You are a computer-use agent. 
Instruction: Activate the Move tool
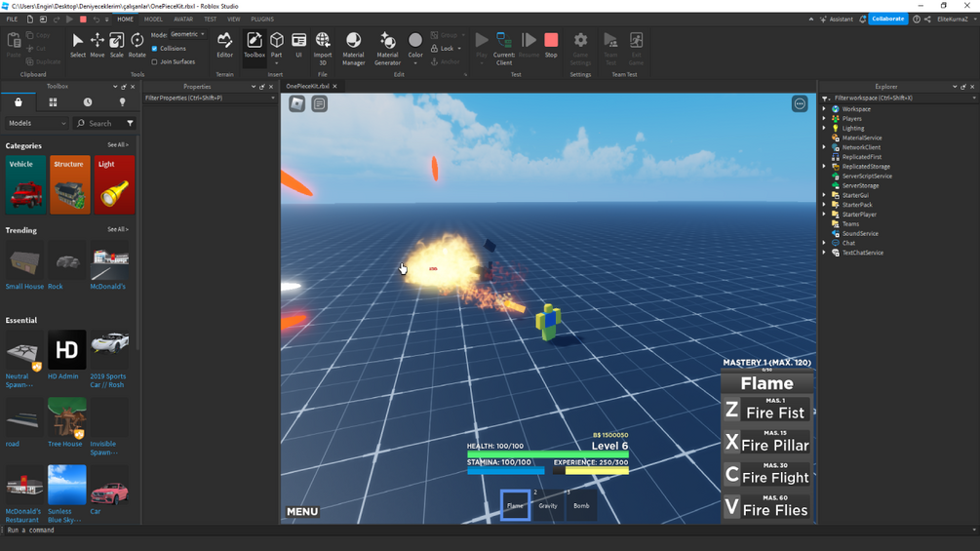click(98, 45)
